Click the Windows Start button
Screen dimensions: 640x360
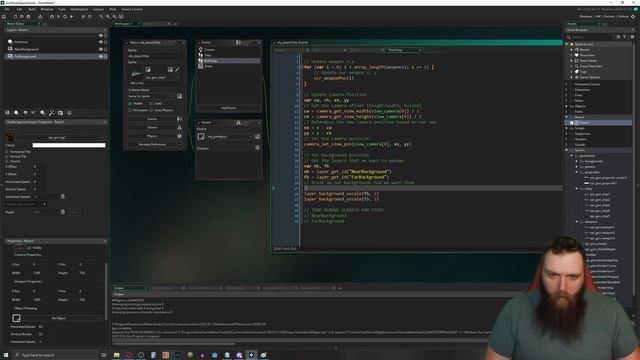point(6,355)
